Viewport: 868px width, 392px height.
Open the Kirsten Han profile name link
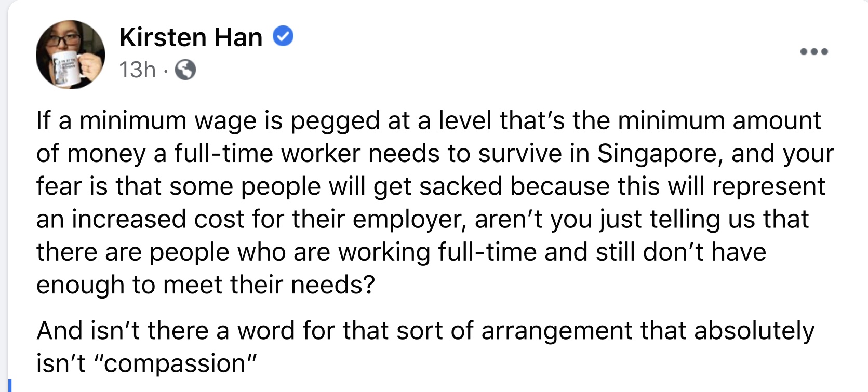(191, 37)
